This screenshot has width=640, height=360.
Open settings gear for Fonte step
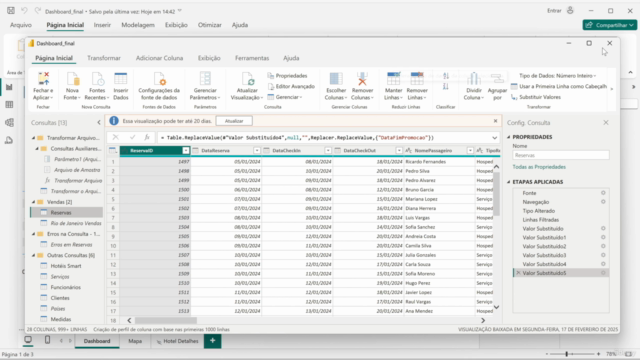click(x=603, y=193)
